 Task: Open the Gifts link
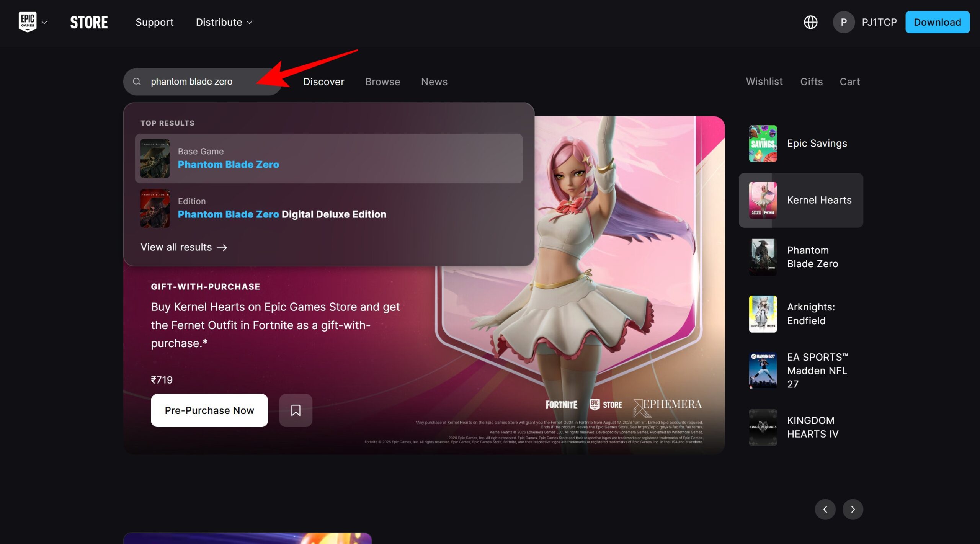(811, 82)
